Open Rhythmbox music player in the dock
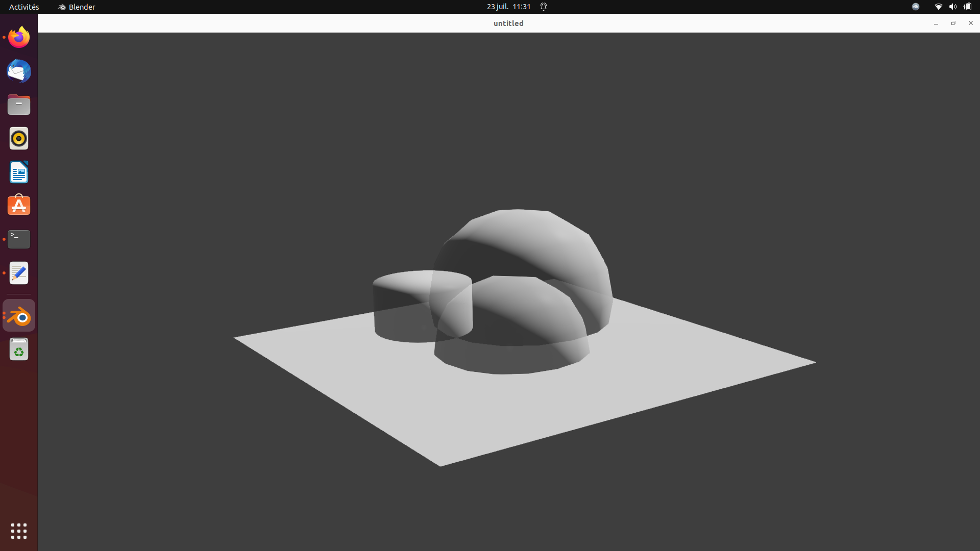The image size is (980, 551). click(x=19, y=138)
